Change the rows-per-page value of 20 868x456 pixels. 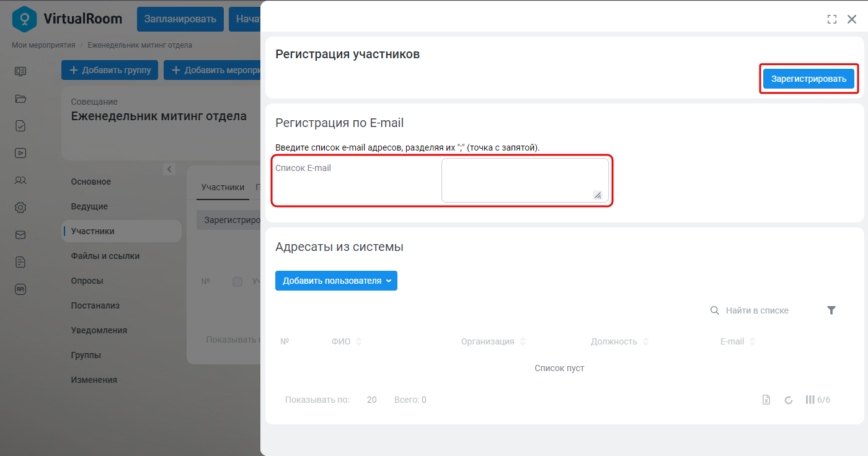(371, 400)
